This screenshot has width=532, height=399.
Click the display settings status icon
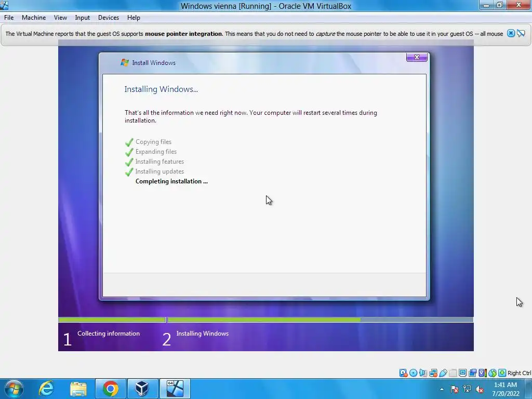pyautogui.click(x=462, y=373)
